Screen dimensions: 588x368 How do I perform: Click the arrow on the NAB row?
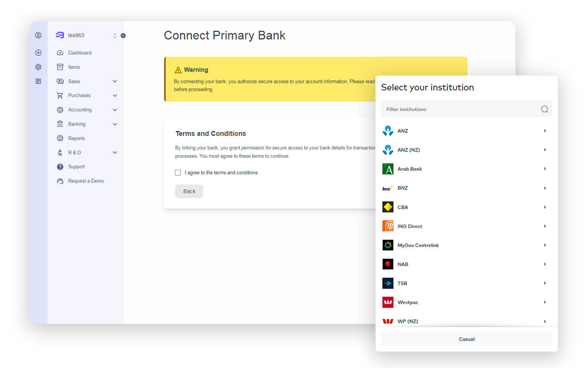[545, 264]
